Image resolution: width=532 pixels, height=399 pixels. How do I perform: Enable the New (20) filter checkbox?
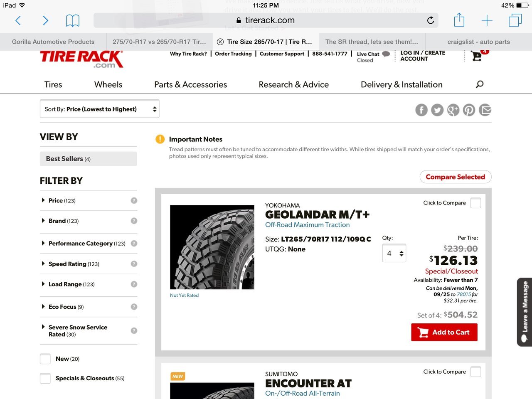point(45,359)
